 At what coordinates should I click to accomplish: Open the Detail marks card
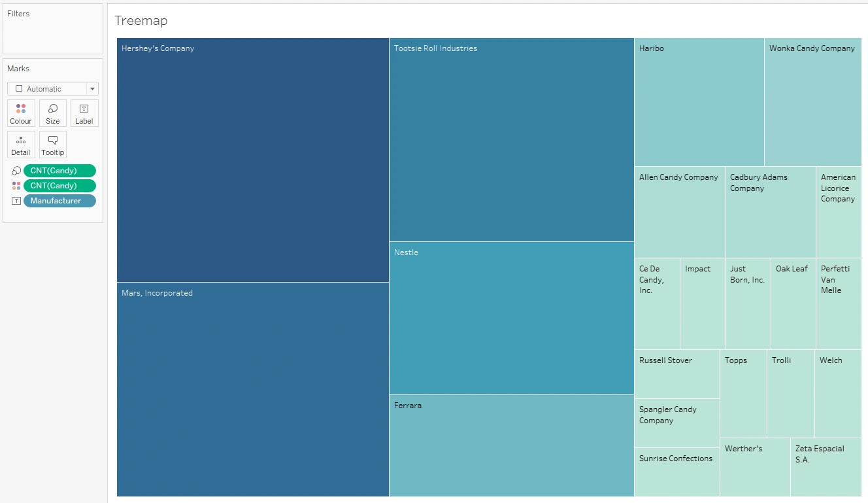21,145
